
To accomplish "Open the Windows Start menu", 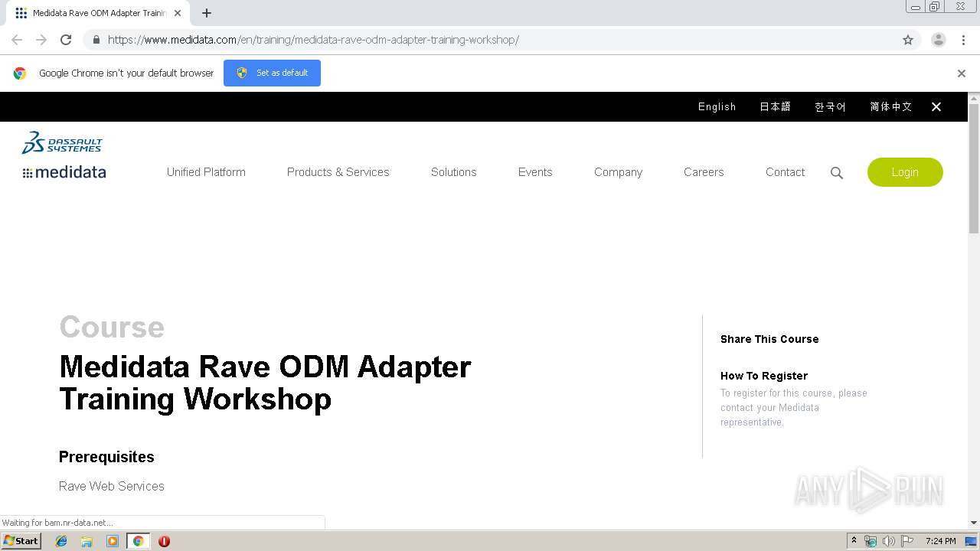I will [x=21, y=541].
